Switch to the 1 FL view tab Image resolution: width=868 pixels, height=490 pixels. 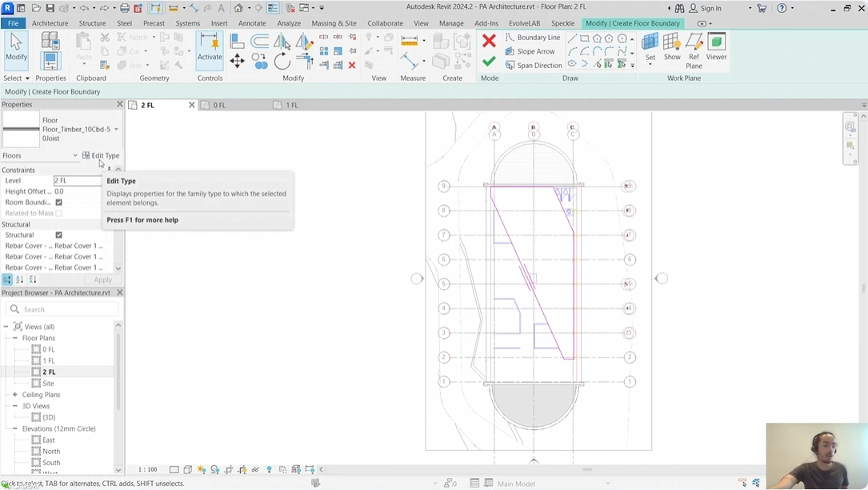tap(292, 106)
